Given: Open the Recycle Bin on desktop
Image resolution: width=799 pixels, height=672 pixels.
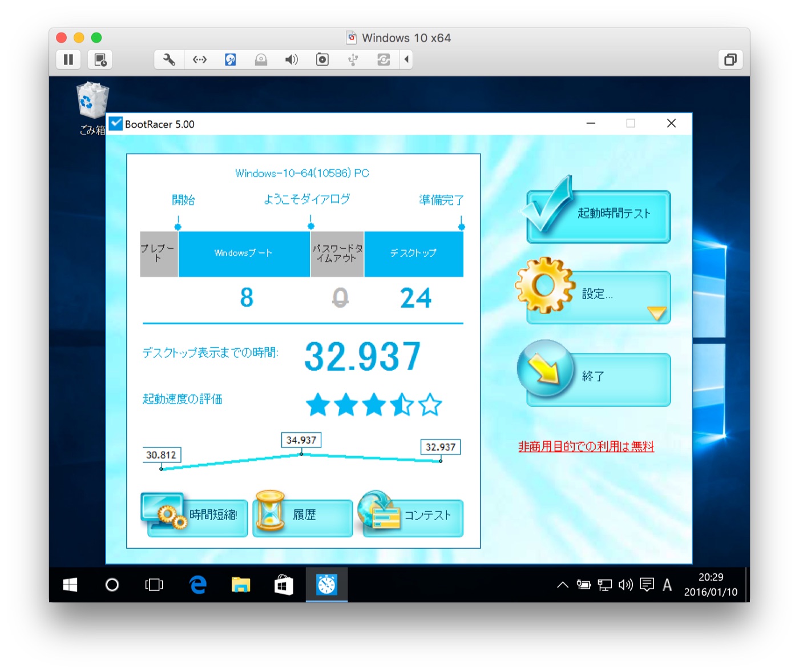Looking at the screenshot, I should [92, 108].
